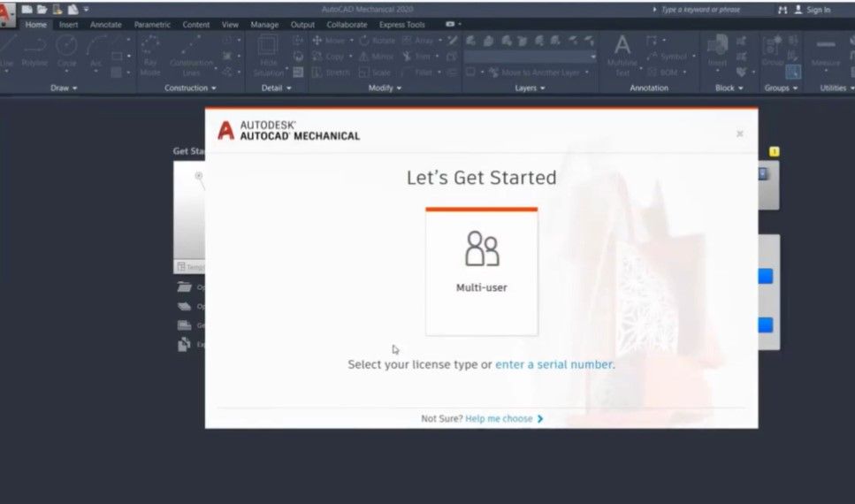Select the Trim tool
The width and height of the screenshot is (855, 504).
tap(417, 57)
